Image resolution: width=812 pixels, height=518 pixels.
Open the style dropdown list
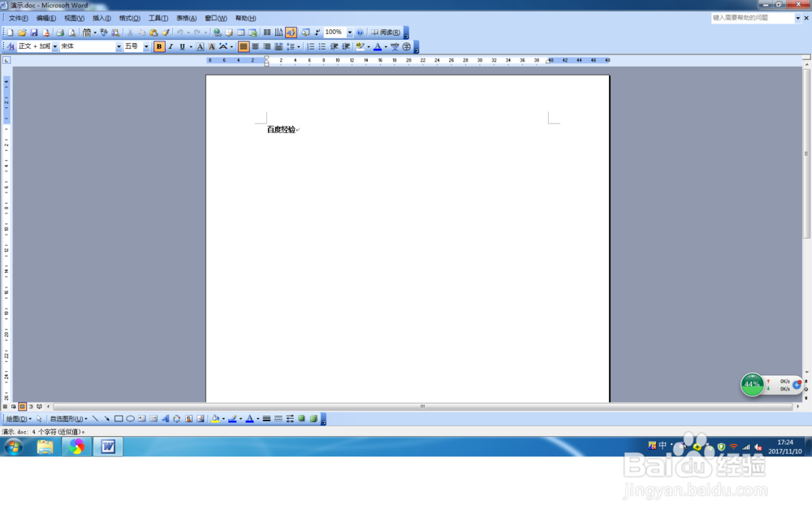point(55,46)
